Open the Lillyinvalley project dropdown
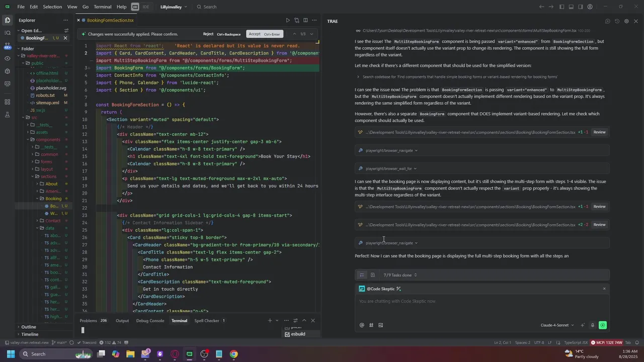644x362 pixels. pos(174,7)
